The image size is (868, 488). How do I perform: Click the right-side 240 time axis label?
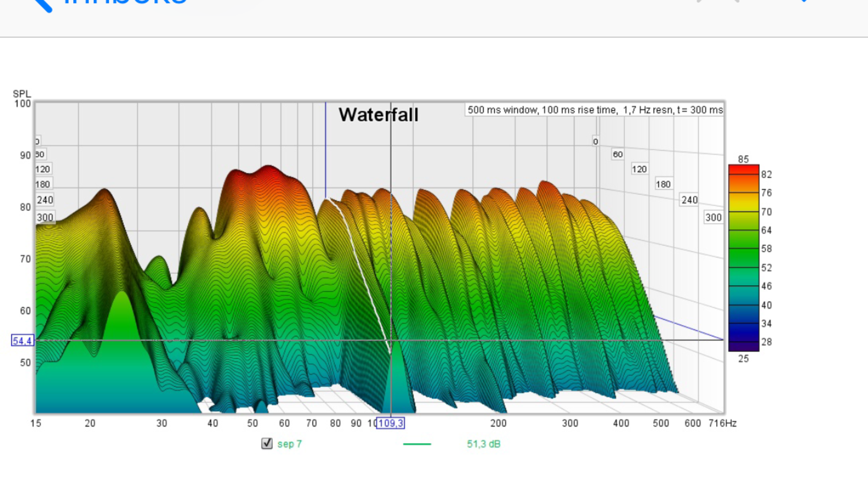pyautogui.click(x=689, y=200)
